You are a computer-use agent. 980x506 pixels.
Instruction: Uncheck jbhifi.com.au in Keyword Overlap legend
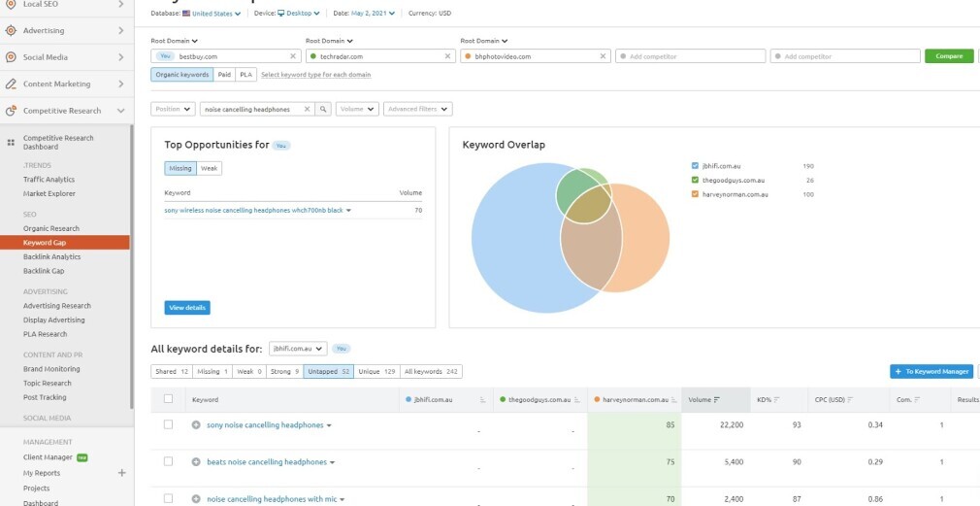tap(695, 166)
